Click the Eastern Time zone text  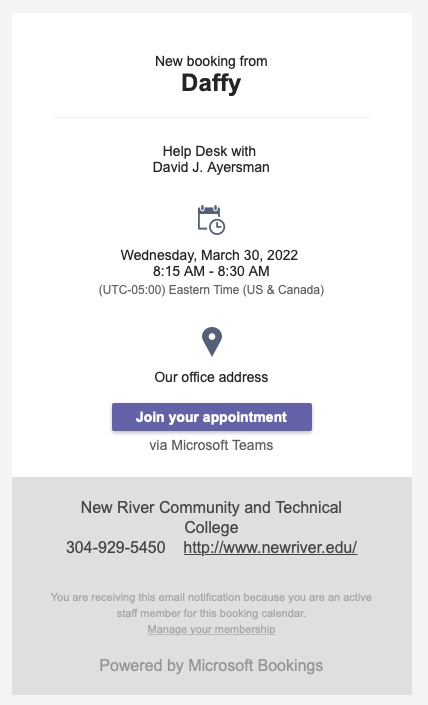point(211,290)
